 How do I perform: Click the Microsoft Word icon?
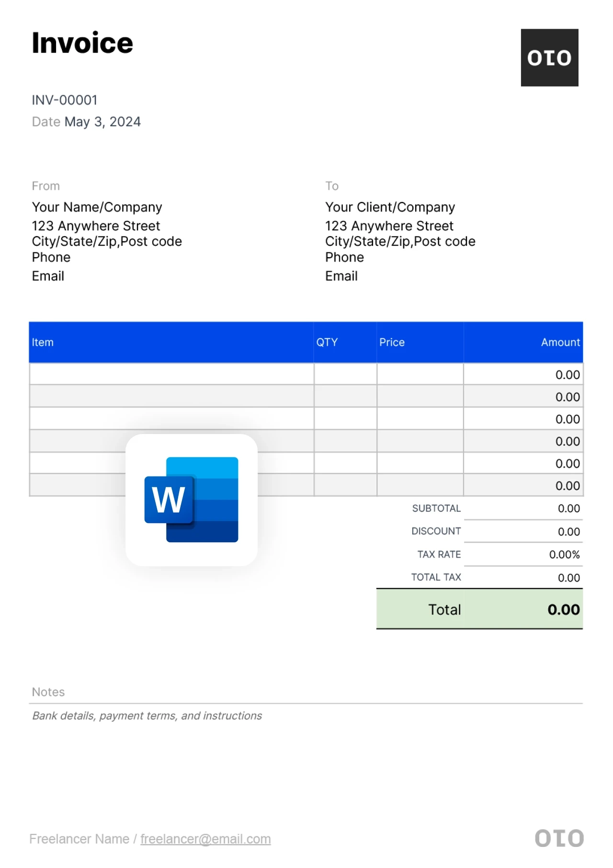[191, 500]
